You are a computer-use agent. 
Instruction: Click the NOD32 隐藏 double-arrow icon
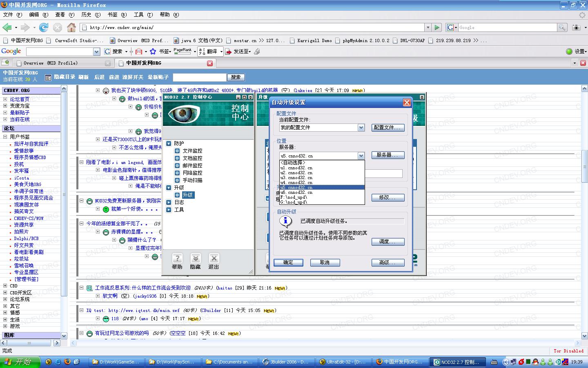coord(196,258)
